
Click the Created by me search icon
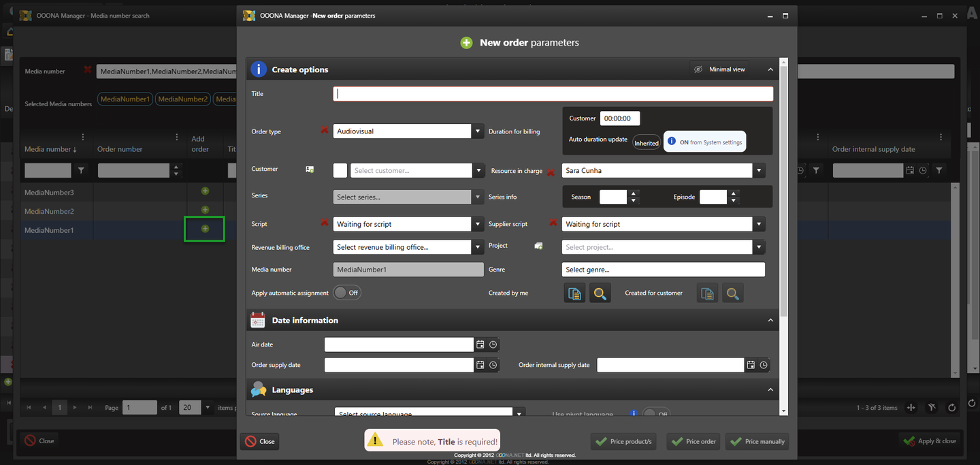click(x=600, y=293)
